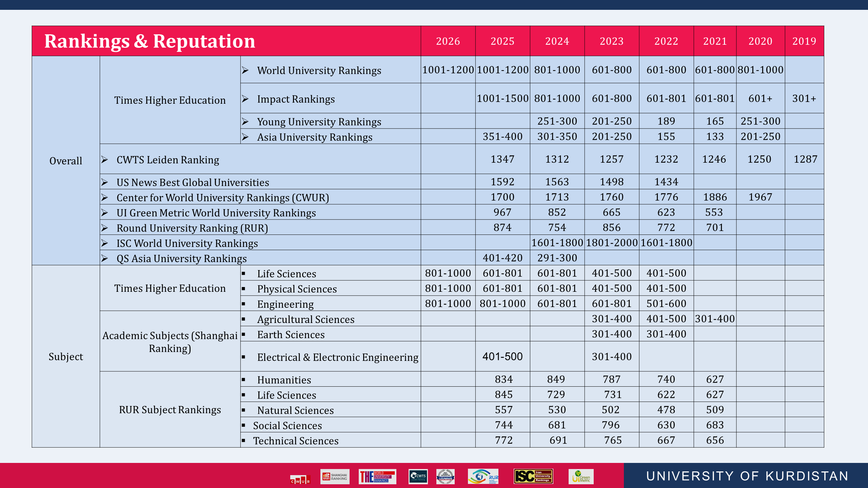868x488 pixels.
Task: Click the Electrical & Electronic Engineering row label
Action: click(337, 357)
